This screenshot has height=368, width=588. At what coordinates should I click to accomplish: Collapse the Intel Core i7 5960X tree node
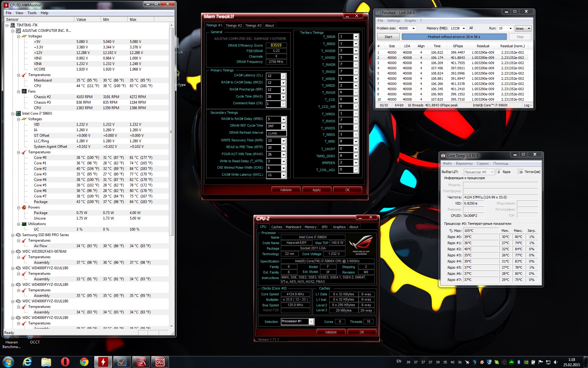13,113
